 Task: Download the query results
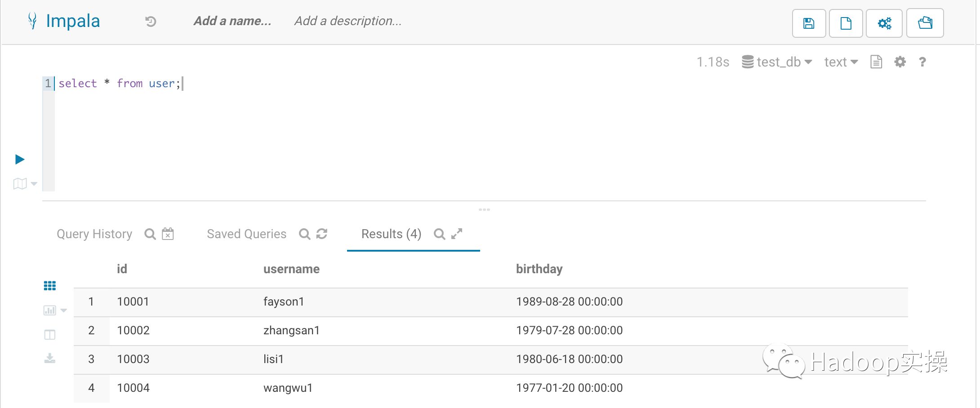point(50,358)
